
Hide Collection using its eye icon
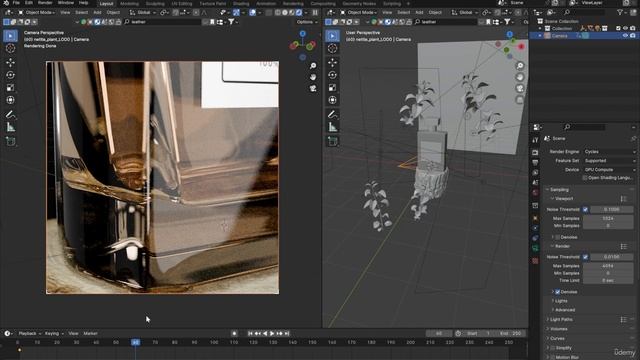(625, 29)
